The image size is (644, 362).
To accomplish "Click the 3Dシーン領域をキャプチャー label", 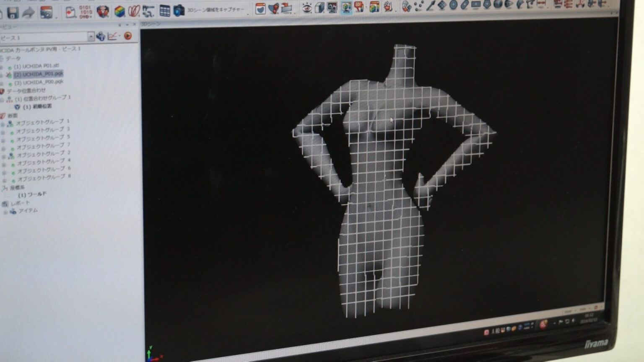I will [x=216, y=10].
